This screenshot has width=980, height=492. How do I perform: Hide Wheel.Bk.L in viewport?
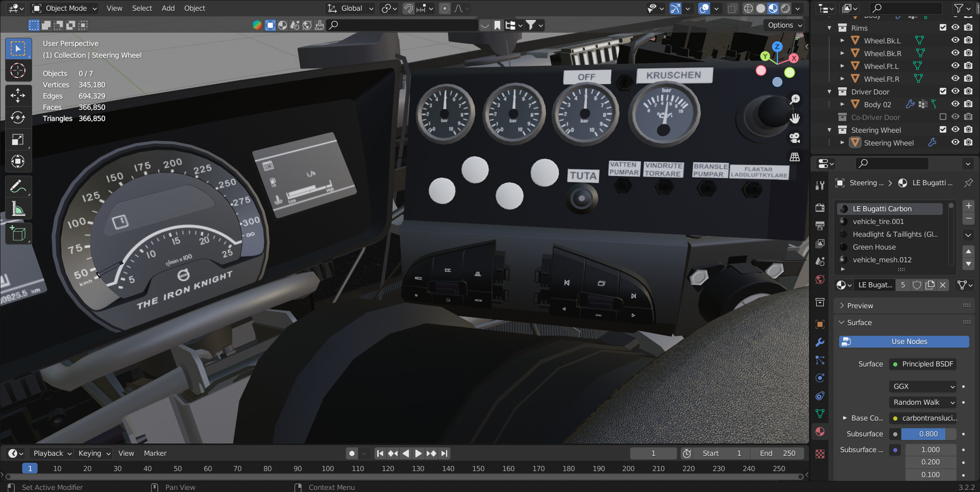[x=955, y=40]
